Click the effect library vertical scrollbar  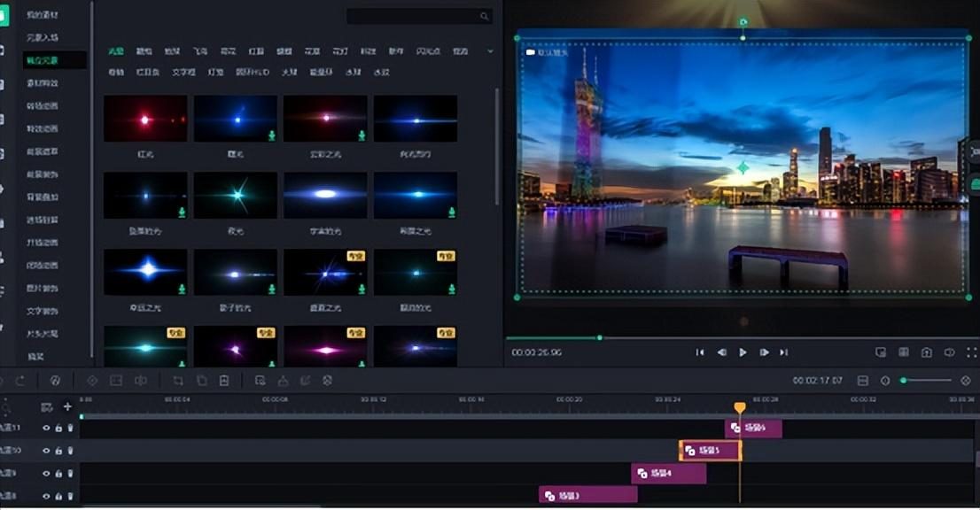497,147
